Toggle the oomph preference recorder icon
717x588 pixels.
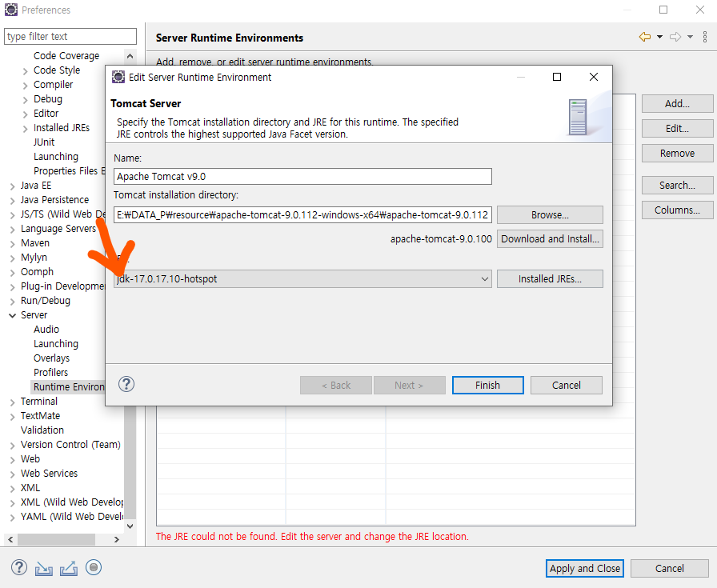click(94, 567)
